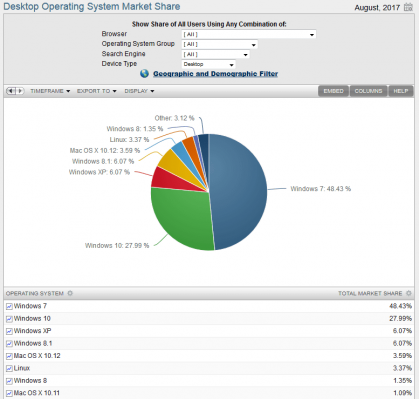Click the 48.43% value in the table

click(400, 306)
